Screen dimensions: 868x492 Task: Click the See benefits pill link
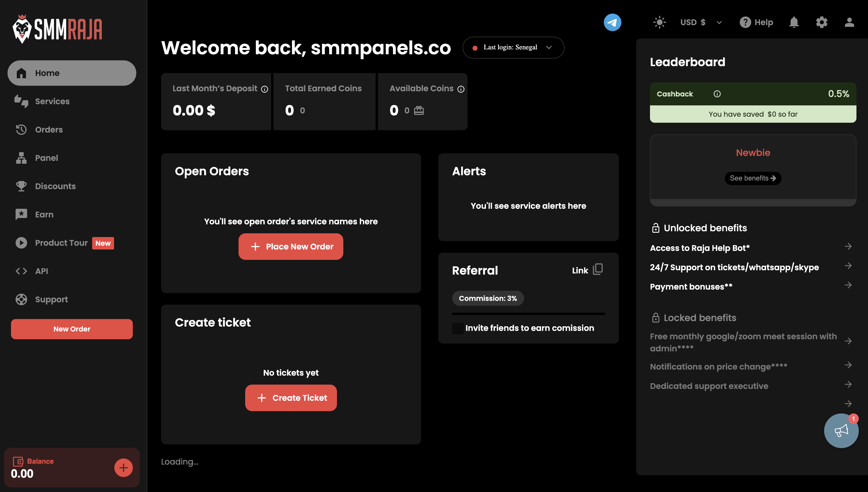tap(753, 178)
